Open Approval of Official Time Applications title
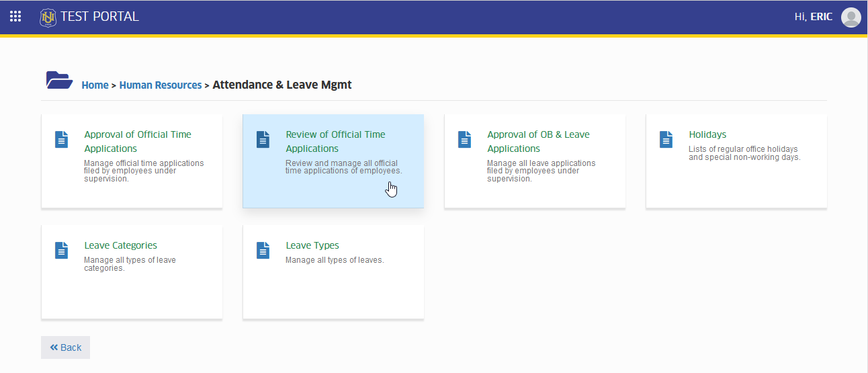 (138, 141)
